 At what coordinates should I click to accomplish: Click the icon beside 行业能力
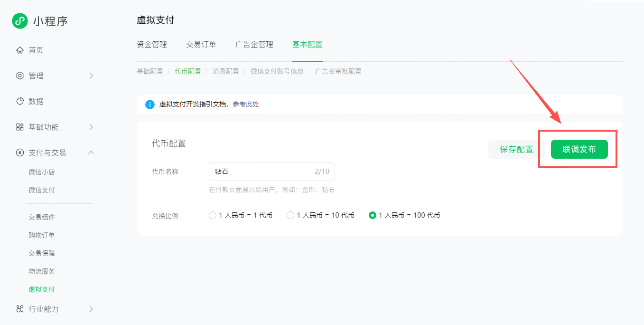point(20,309)
